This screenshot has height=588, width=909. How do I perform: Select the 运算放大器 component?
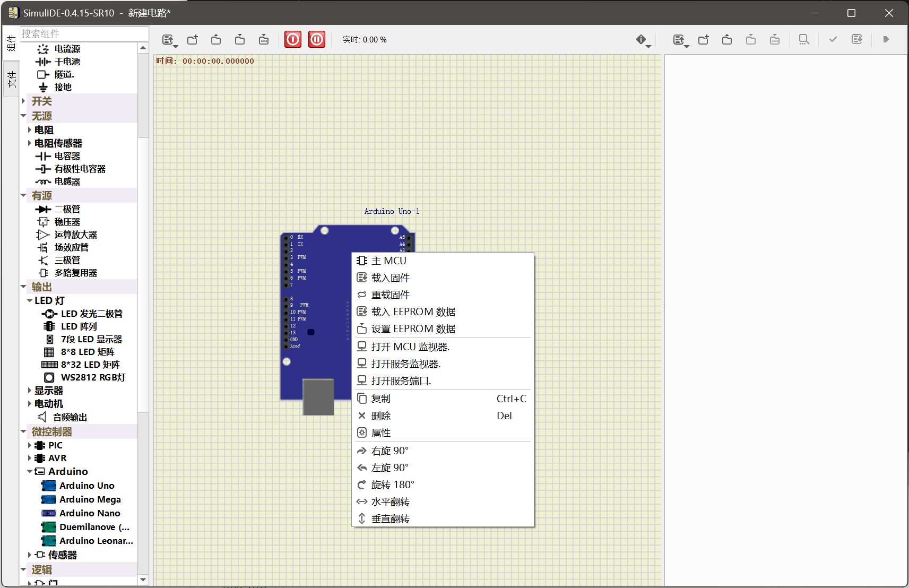click(x=76, y=235)
